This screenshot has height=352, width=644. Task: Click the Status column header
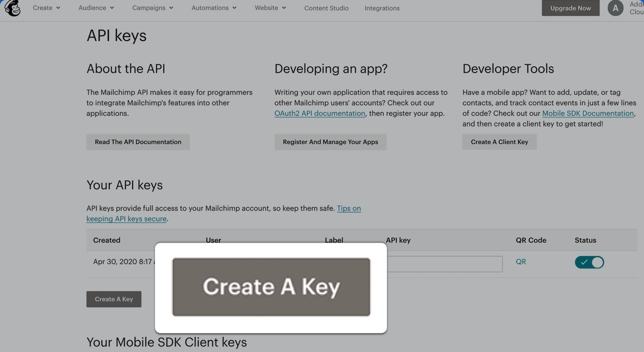[585, 240]
